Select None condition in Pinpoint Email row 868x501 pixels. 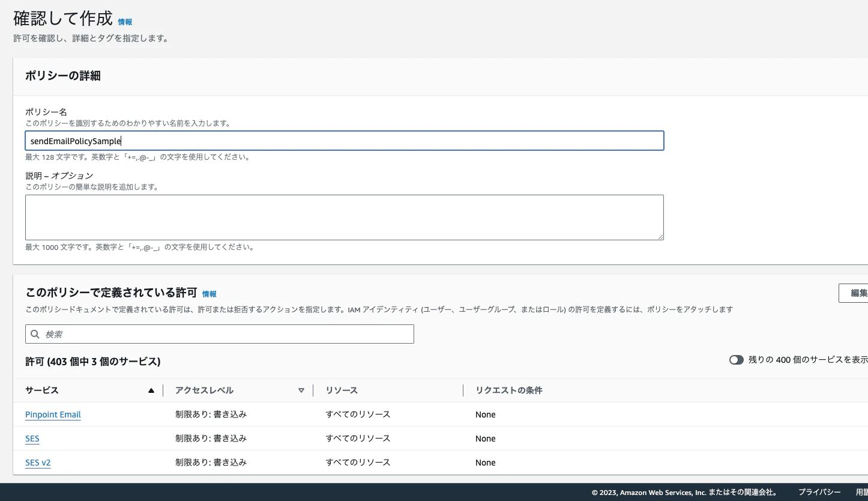tap(486, 414)
